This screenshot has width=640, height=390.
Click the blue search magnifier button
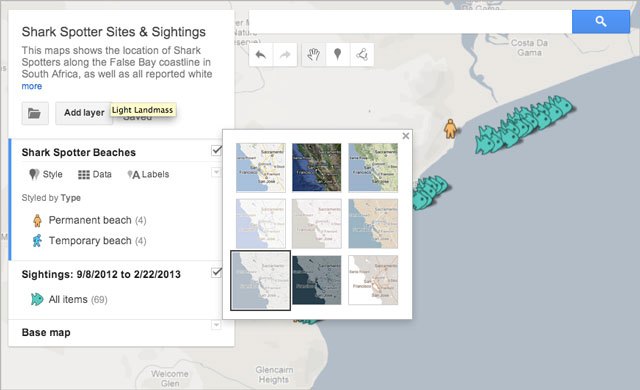point(601,22)
